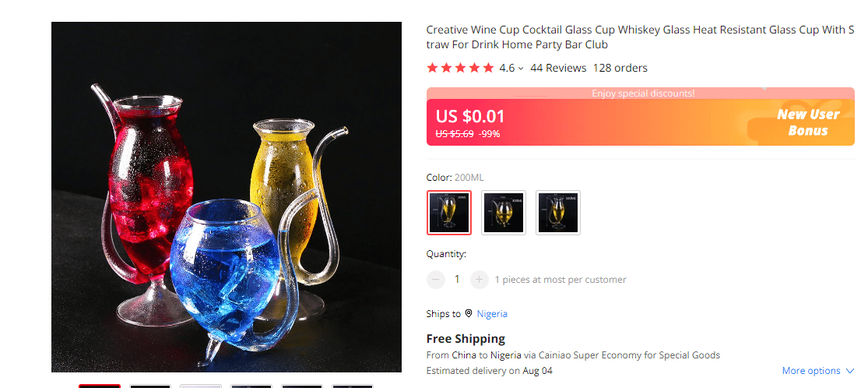The image size is (868, 388).
Task: Choose the third color variant thumbnail
Action: click(x=558, y=212)
